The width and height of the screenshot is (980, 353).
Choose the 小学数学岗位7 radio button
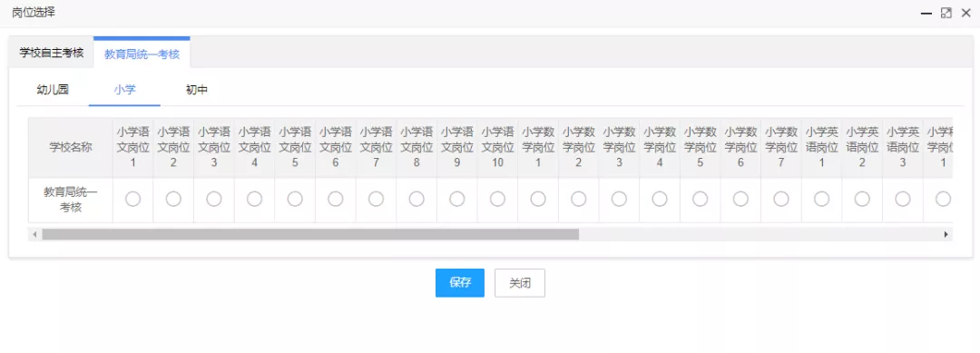781,199
